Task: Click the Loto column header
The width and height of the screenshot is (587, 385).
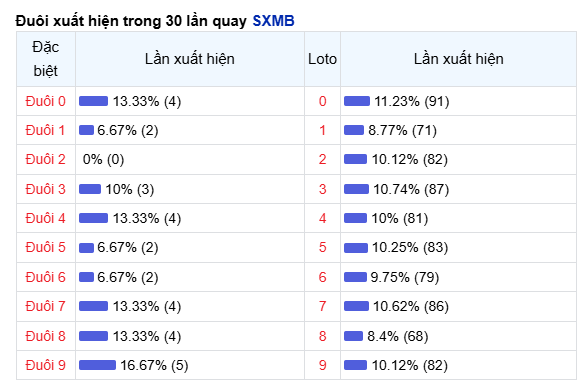Action: [322, 59]
